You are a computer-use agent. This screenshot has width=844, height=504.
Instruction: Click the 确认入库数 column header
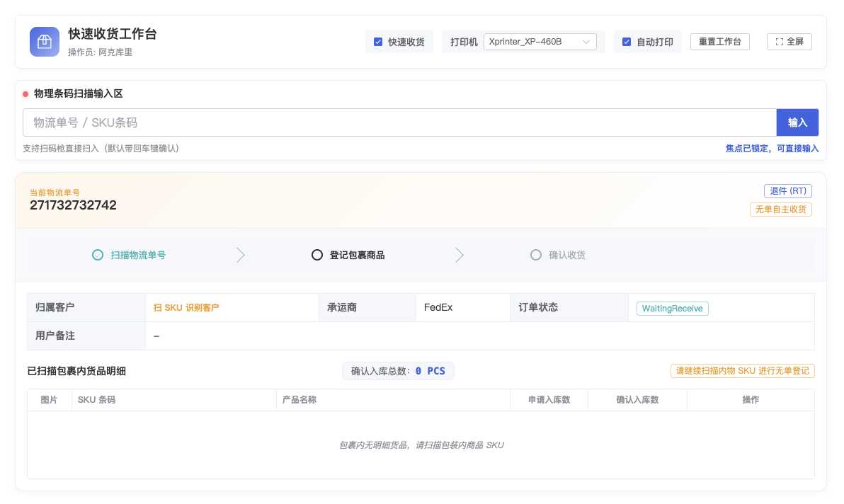point(637,400)
